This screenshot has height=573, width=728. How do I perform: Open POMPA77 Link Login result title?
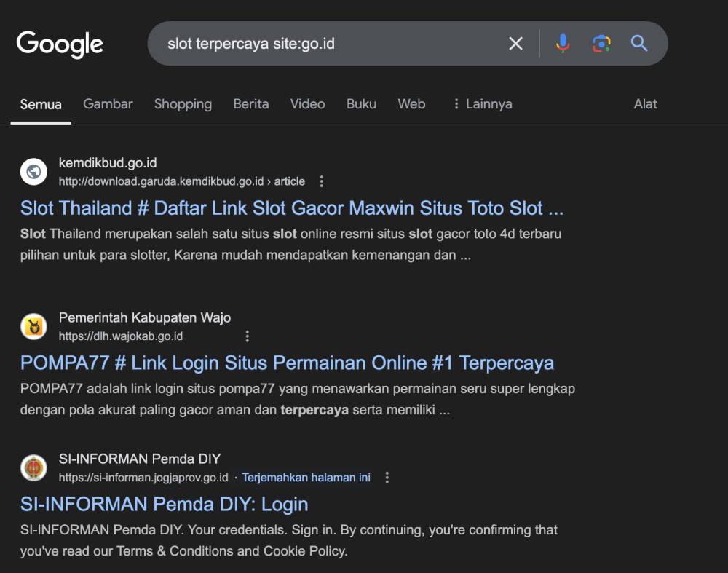click(x=287, y=363)
